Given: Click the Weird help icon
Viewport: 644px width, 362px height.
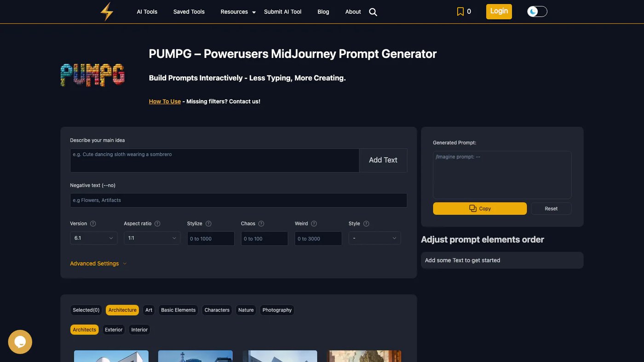Looking at the screenshot, I should coord(314,224).
